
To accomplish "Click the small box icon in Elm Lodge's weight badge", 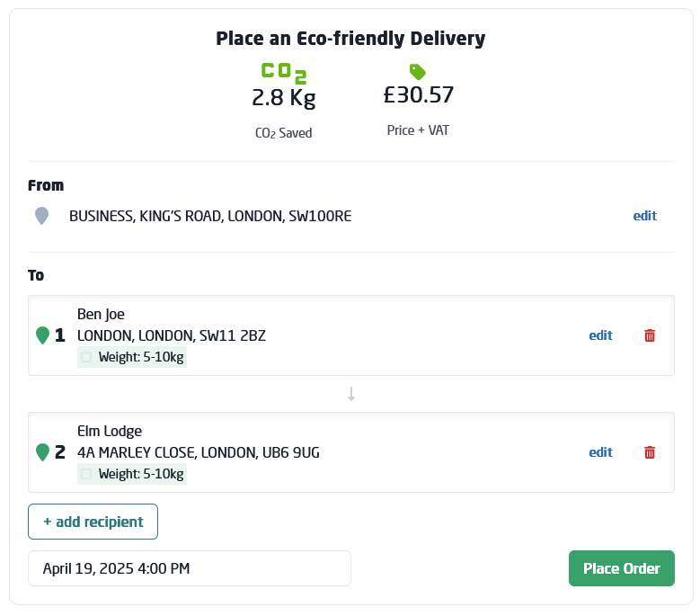I will (x=86, y=474).
